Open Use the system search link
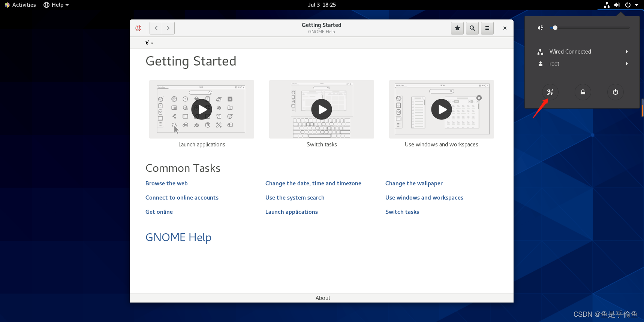 295,198
